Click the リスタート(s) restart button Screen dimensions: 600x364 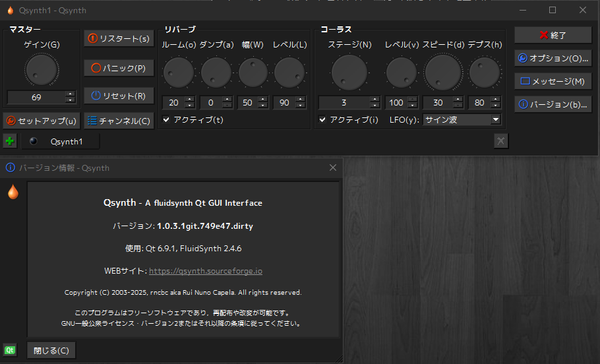click(x=119, y=38)
